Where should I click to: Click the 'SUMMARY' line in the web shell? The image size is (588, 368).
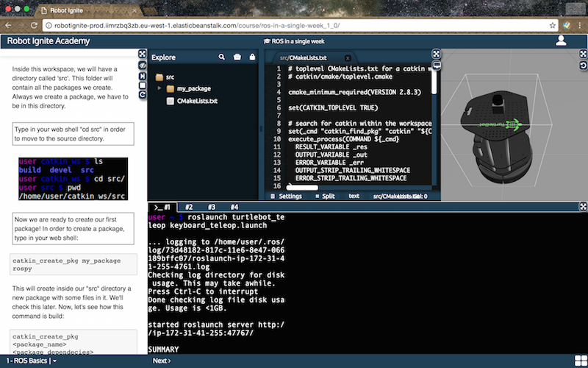click(163, 350)
